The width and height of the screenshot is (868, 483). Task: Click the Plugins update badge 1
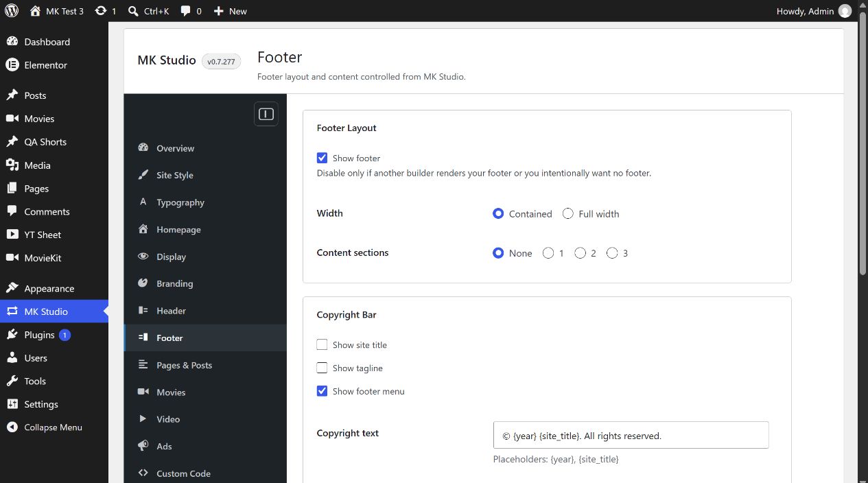click(64, 335)
